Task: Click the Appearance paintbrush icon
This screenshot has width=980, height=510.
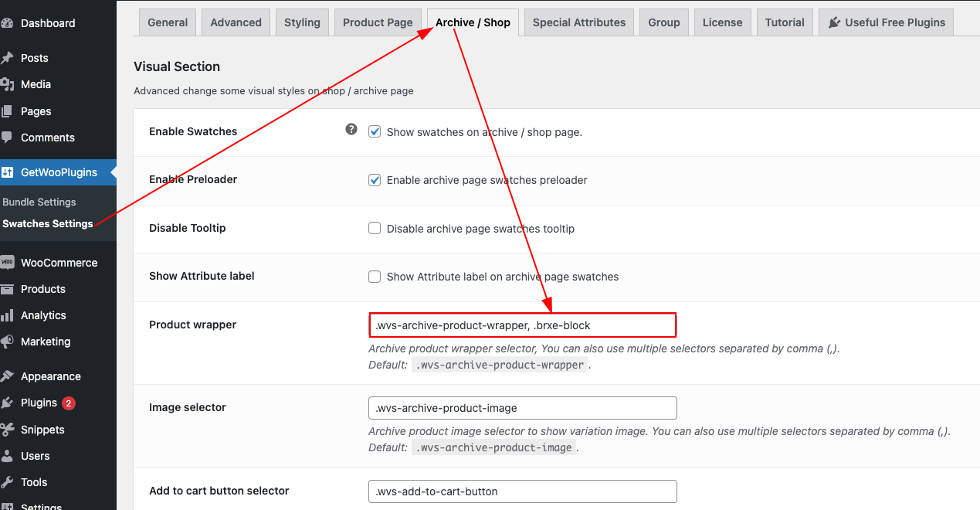Action: [x=6, y=376]
